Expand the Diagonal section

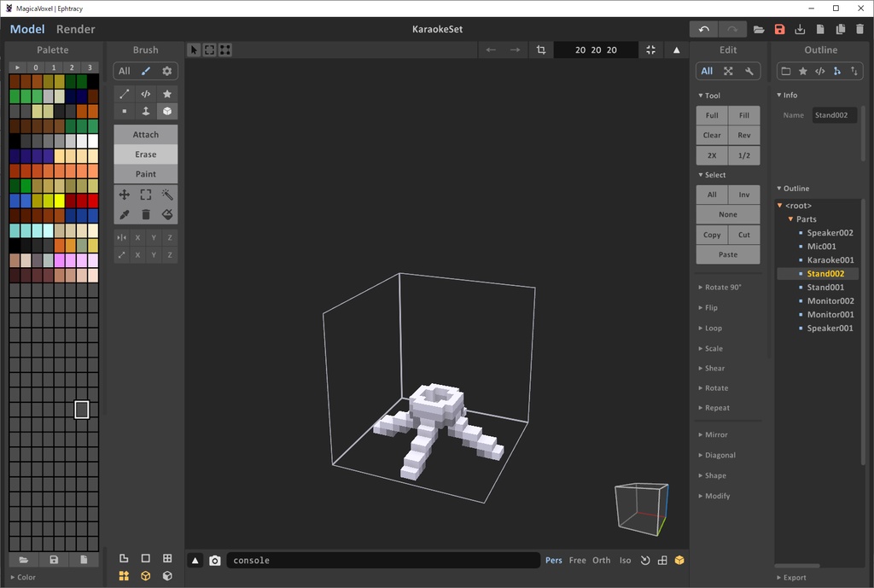point(717,456)
